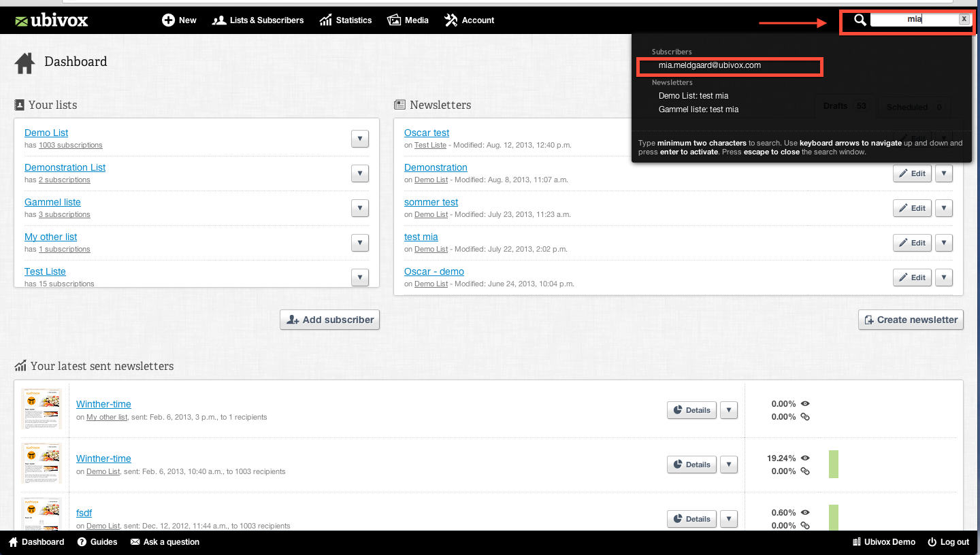Click thumbnail of Winther-time on My other list

42,409
